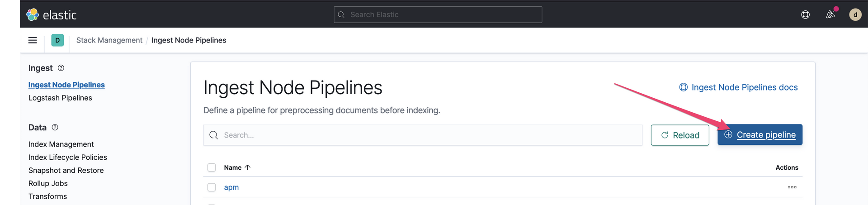Image resolution: width=868 pixels, height=205 pixels.
Task: Open actions menu for apm pipeline
Action: [792, 187]
